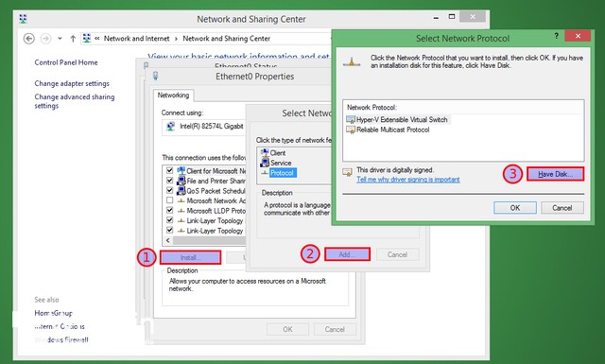The width and height of the screenshot is (605, 364).
Task: Go back in Network and Sharing Center
Action: coord(29,39)
